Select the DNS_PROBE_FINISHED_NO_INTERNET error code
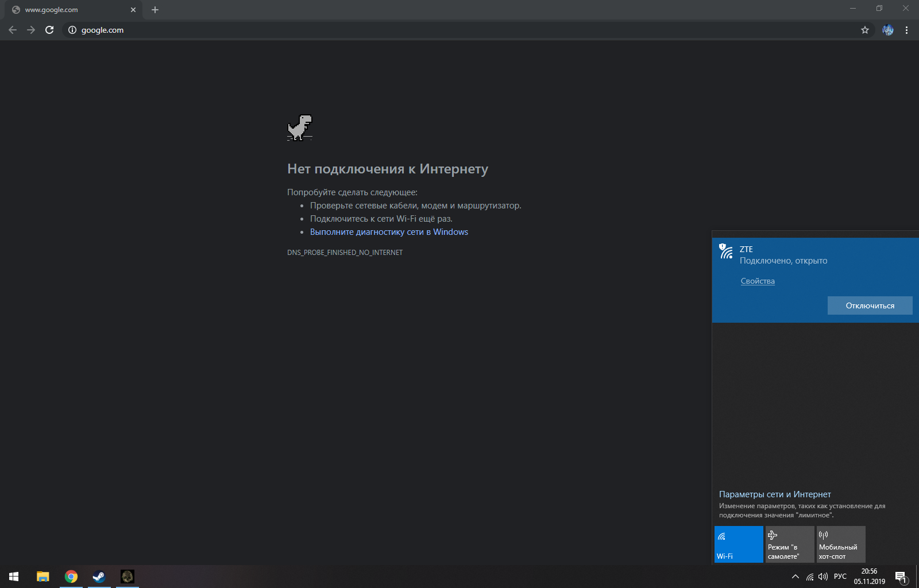This screenshot has height=588, width=919. 345,253
